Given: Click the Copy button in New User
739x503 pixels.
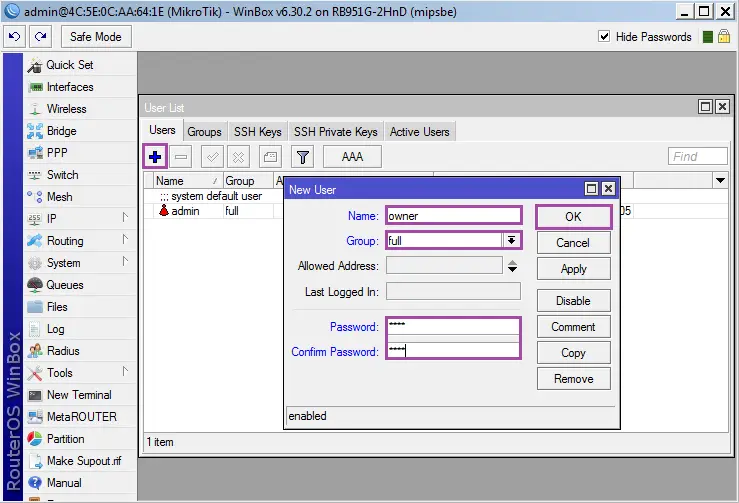Looking at the screenshot, I should pos(574,353).
